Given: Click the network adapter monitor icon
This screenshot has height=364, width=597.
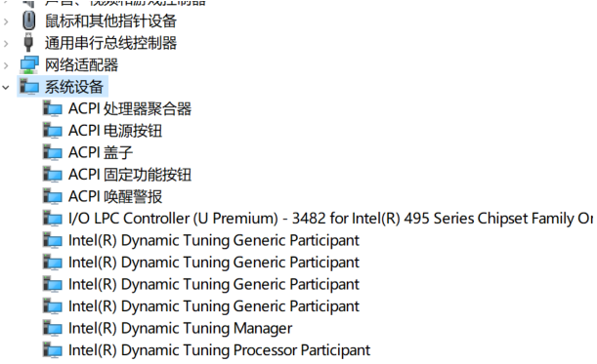Looking at the screenshot, I should (x=29, y=64).
